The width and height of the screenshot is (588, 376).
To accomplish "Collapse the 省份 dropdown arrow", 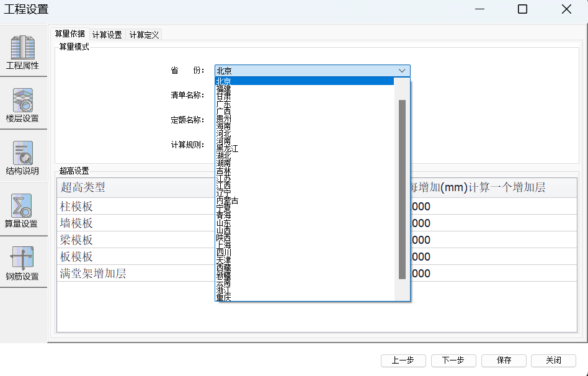I will click(x=402, y=71).
